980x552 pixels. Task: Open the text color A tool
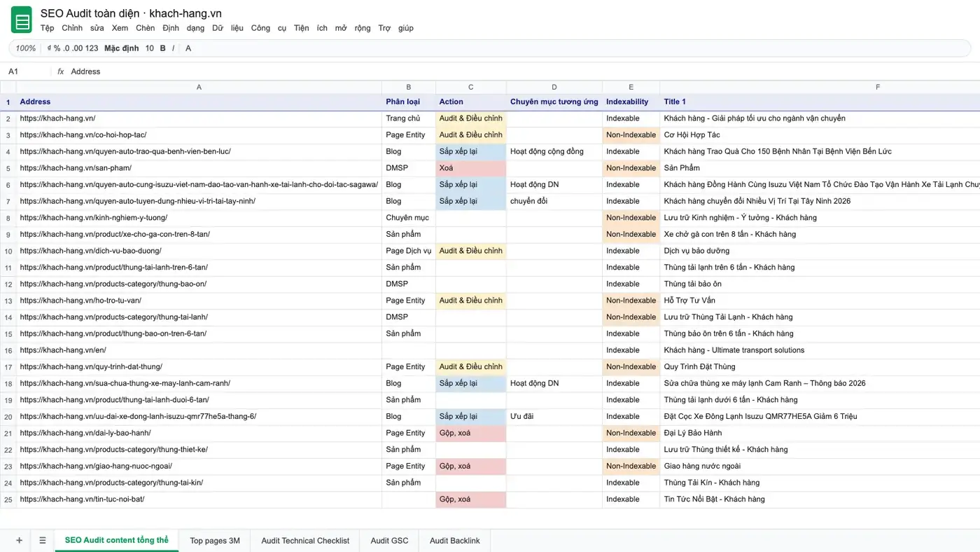click(188, 48)
